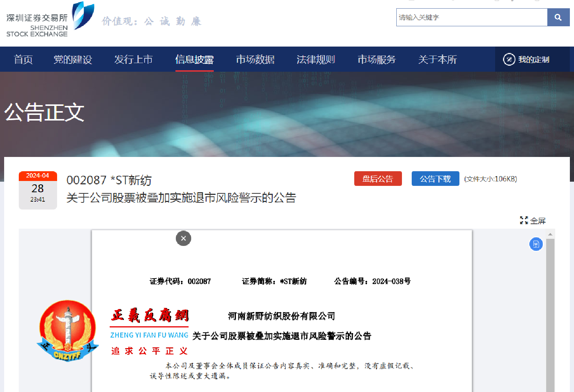Viewport: 574px width, 392px height.
Task: Open the document via blue Word icon
Action: point(536,244)
